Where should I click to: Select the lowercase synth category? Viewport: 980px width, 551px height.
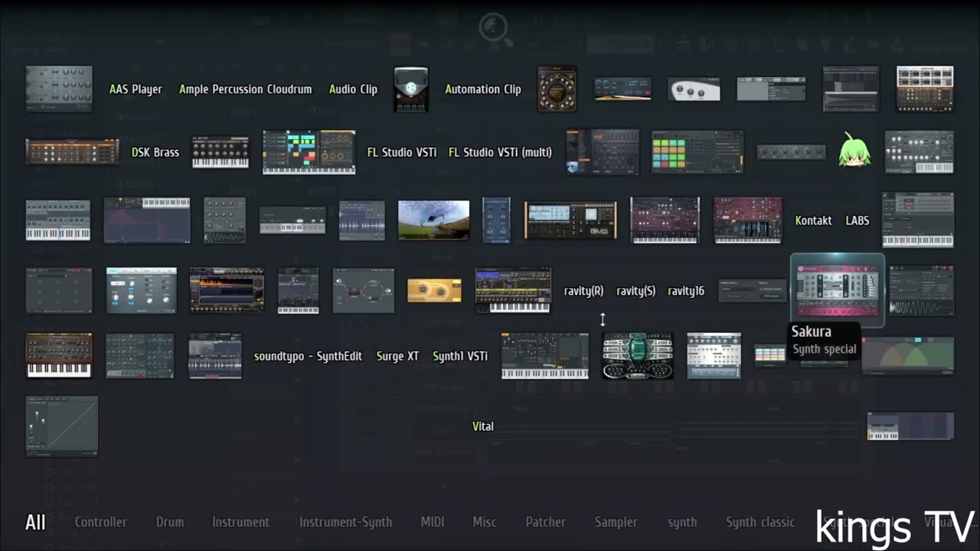[682, 522]
